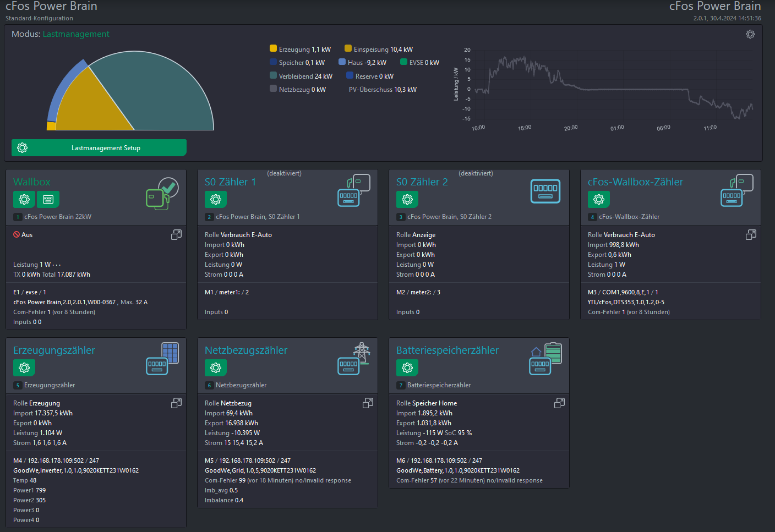Viewport: 775px width, 532px height.
Task: Toggle the Einspeisung legend swatch
Action: [x=348, y=49]
